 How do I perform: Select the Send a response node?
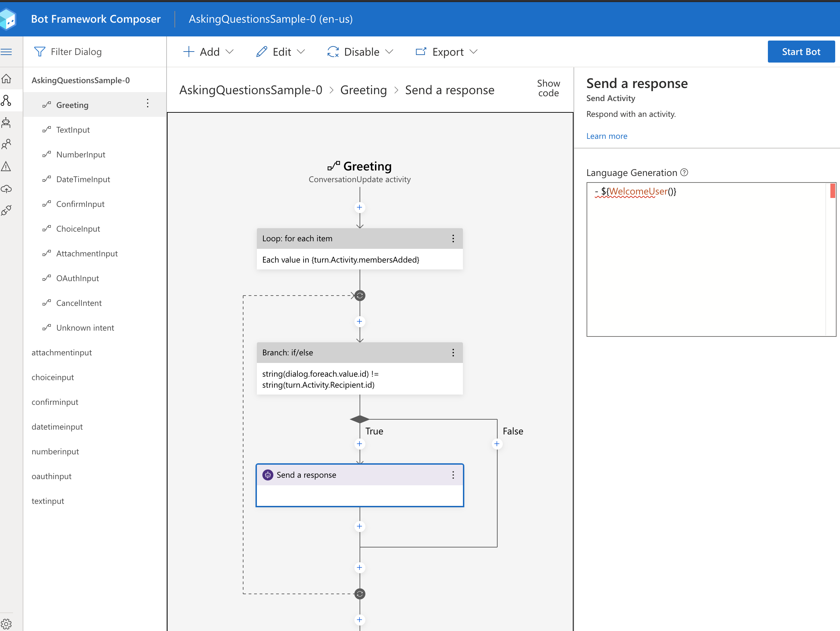[x=360, y=485]
